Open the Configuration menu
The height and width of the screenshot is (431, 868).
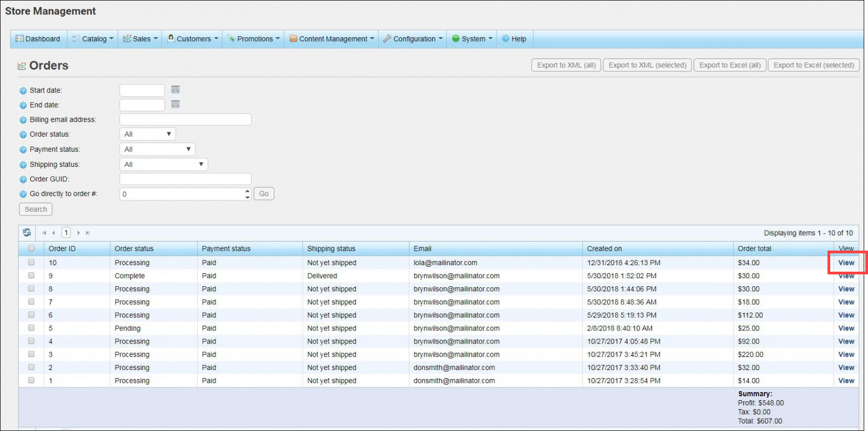coord(413,39)
